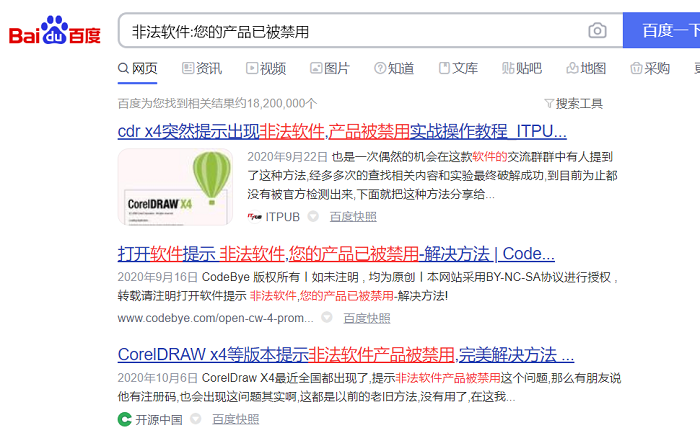700x433 pixels.
Task: Open the 地图 tab
Action: tap(586, 68)
